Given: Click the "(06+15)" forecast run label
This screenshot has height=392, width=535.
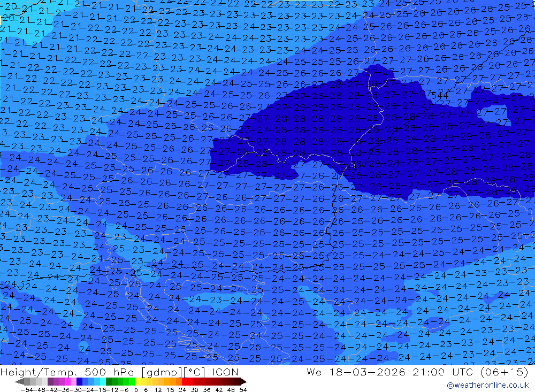Looking at the screenshot, I should tap(505, 372).
